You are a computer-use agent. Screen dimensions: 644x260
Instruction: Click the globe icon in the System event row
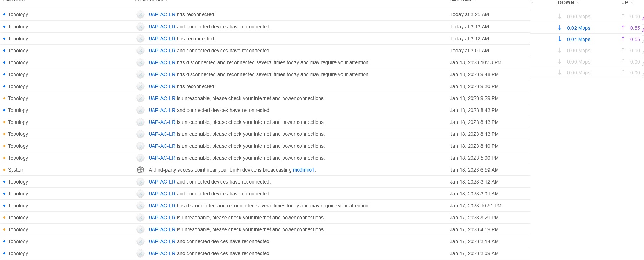(140, 170)
